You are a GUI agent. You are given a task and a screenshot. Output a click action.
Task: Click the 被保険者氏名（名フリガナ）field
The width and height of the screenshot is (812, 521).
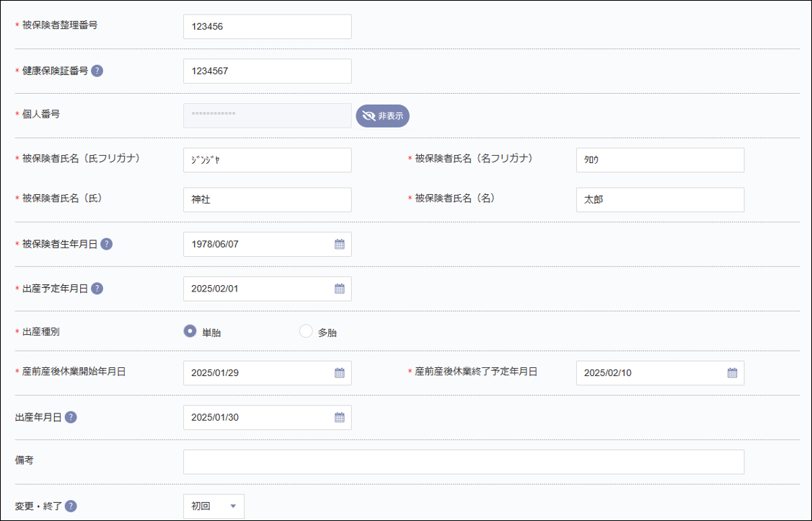pyautogui.click(x=660, y=159)
